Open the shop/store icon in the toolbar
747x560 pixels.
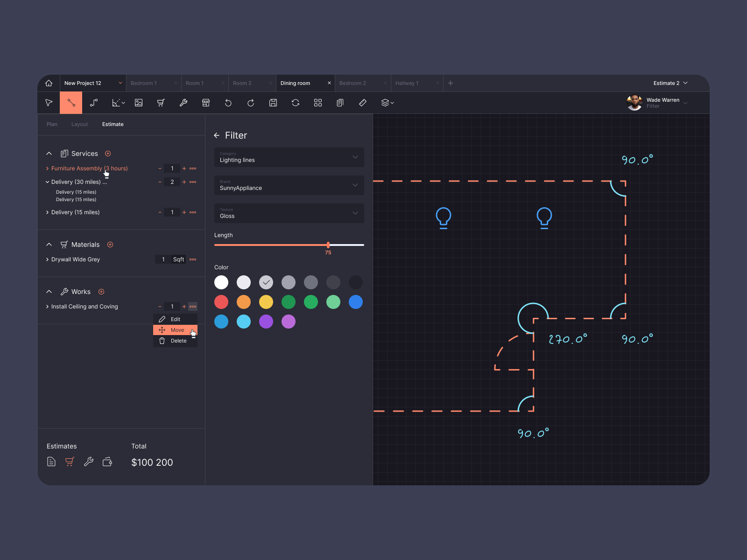click(x=206, y=103)
